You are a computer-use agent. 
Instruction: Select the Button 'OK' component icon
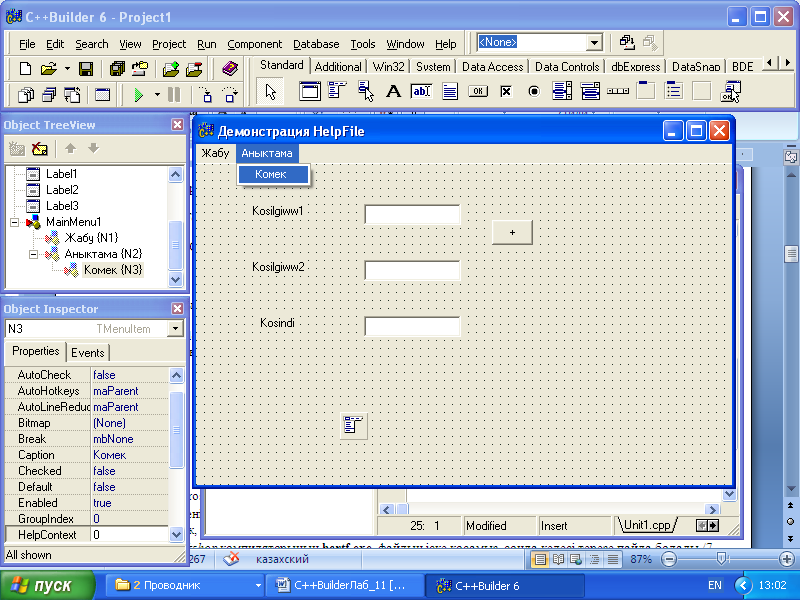pos(478,91)
